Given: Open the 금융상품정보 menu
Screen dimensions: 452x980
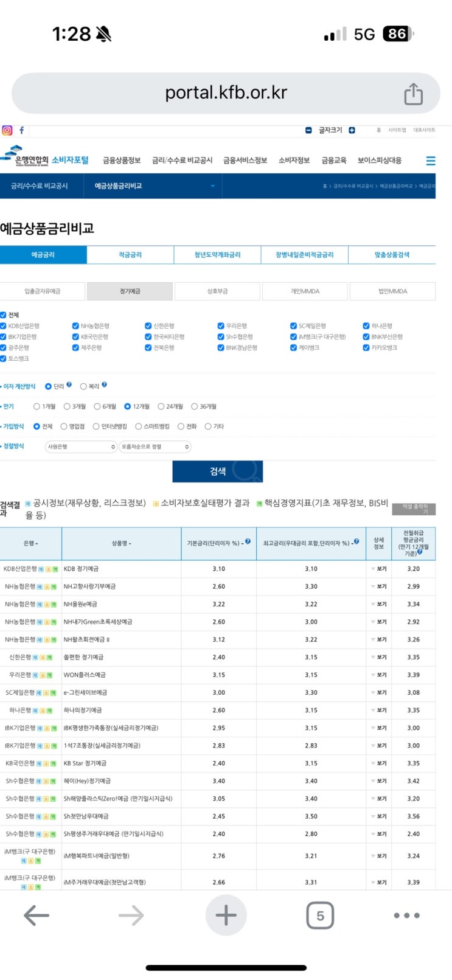Looking at the screenshot, I should 122,161.
